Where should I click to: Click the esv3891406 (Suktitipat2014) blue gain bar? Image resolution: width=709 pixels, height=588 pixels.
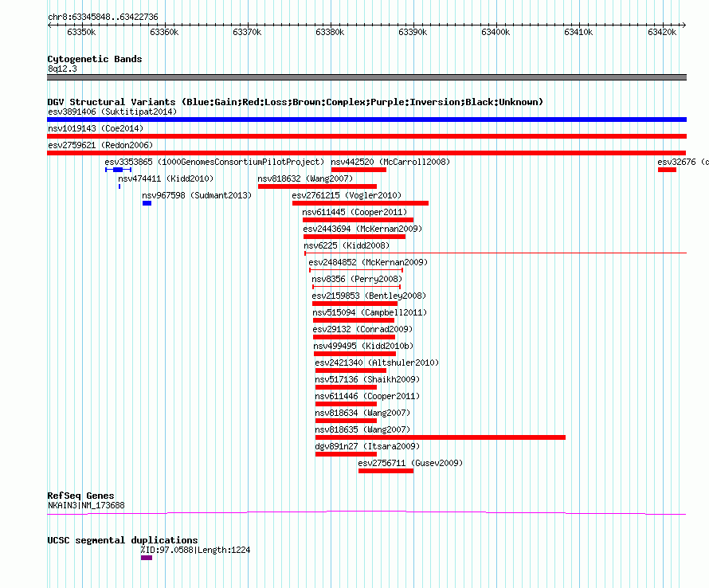point(366,120)
